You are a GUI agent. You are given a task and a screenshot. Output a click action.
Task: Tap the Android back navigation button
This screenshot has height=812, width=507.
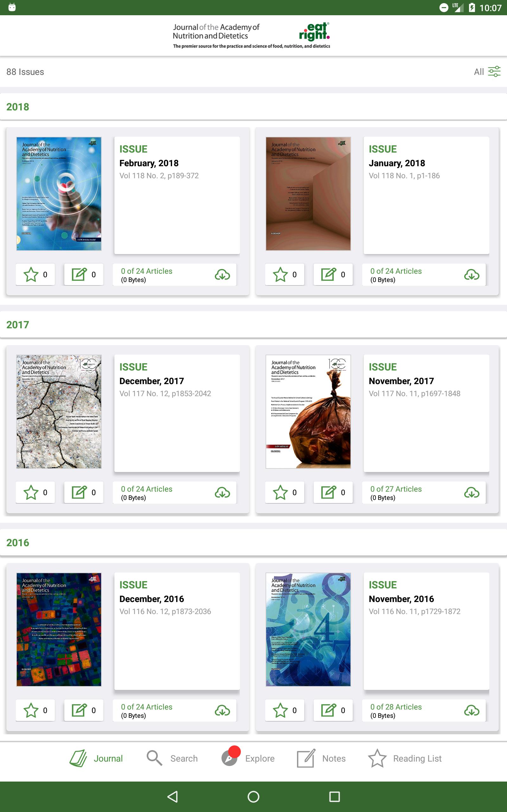[172, 796]
